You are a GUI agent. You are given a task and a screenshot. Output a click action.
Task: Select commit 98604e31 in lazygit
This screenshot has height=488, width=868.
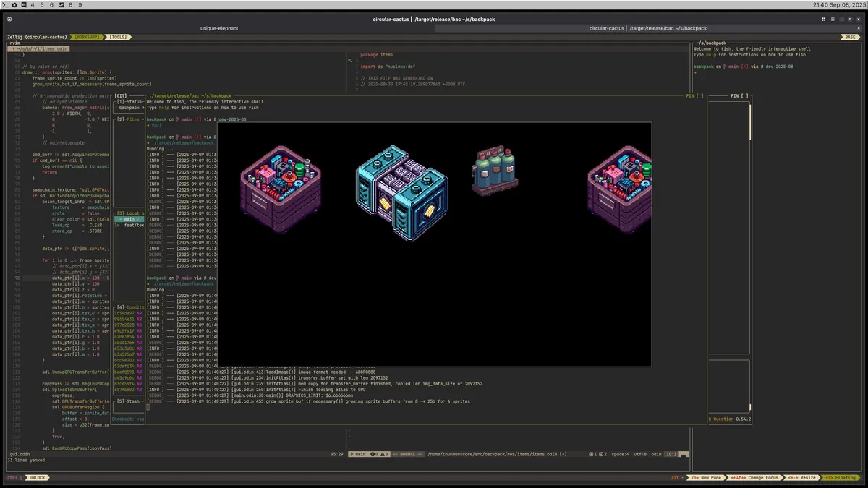tap(129, 319)
